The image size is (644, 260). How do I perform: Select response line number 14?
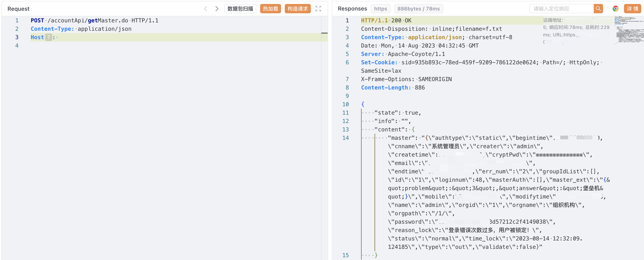(345, 138)
